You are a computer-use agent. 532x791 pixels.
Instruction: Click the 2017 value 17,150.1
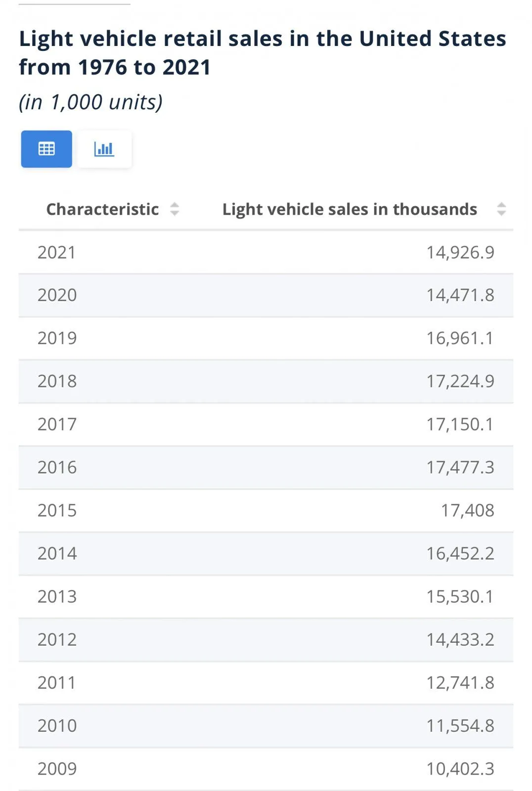pos(460,424)
